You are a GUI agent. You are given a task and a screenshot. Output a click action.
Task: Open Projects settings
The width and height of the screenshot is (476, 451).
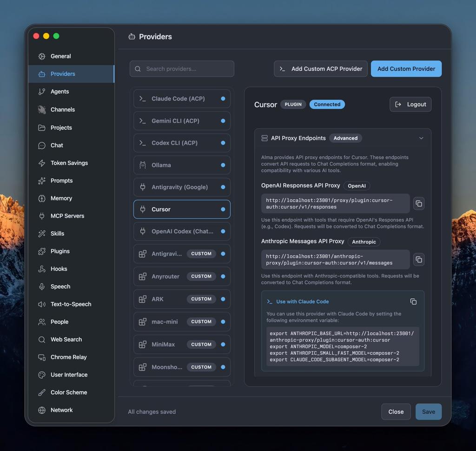tap(71, 127)
